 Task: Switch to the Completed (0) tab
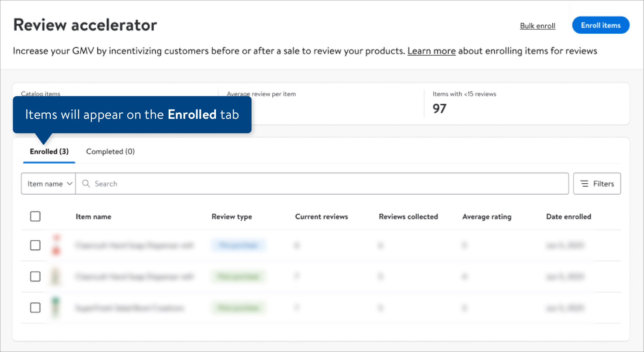click(x=110, y=151)
